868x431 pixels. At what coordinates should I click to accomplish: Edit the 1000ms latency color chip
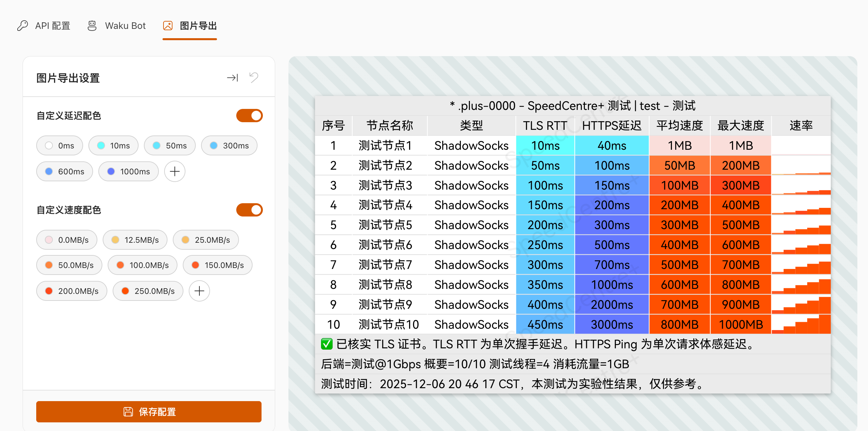coord(128,171)
